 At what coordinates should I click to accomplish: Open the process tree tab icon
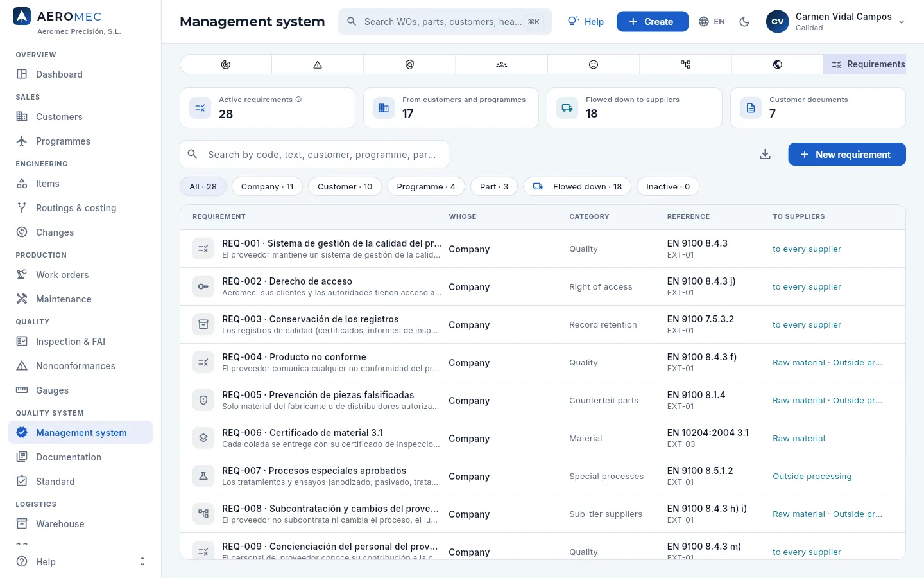click(685, 64)
